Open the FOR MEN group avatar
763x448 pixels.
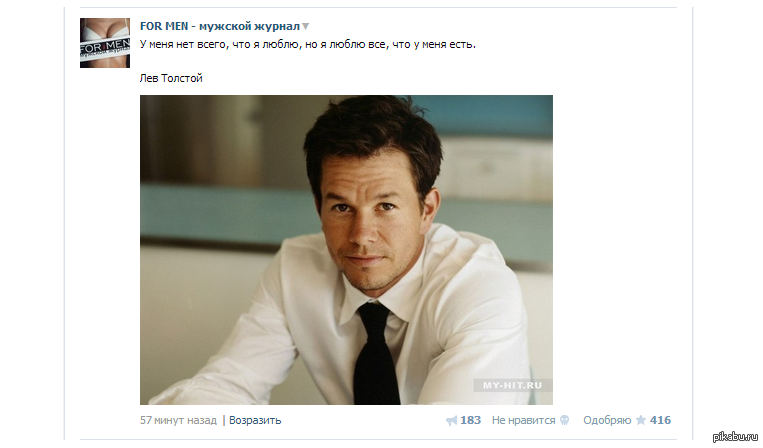coord(105,43)
